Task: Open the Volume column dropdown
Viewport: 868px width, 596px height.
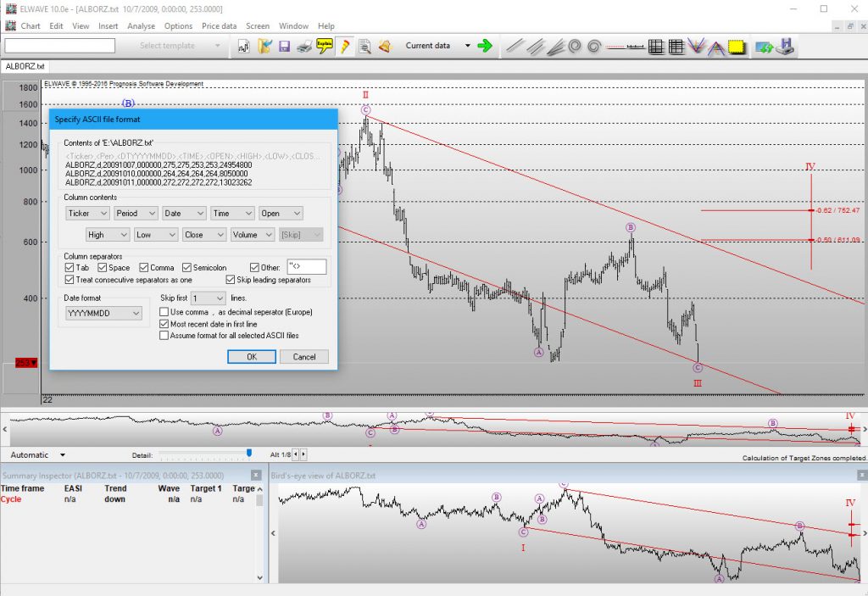Action: [x=253, y=235]
